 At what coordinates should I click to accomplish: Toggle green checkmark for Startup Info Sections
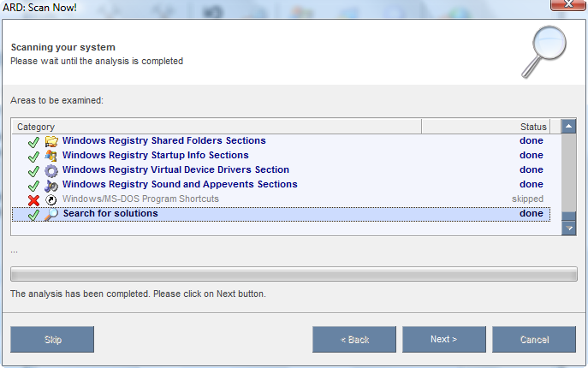[x=34, y=156]
